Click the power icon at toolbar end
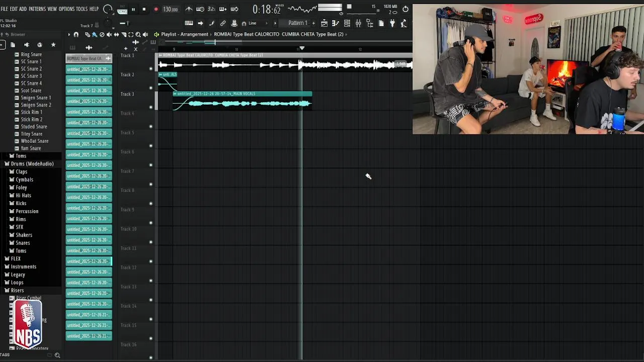This screenshot has width=644, height=362. click(x=406, y=9)
